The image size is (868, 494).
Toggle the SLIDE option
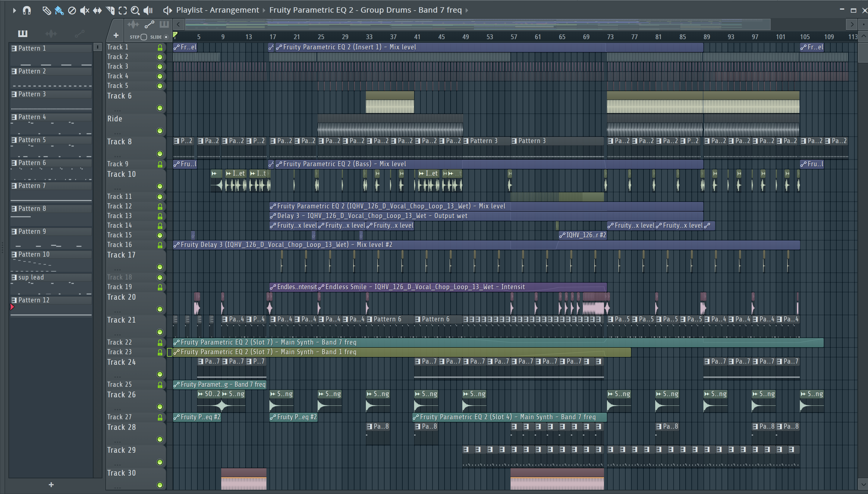coord(166,37)
